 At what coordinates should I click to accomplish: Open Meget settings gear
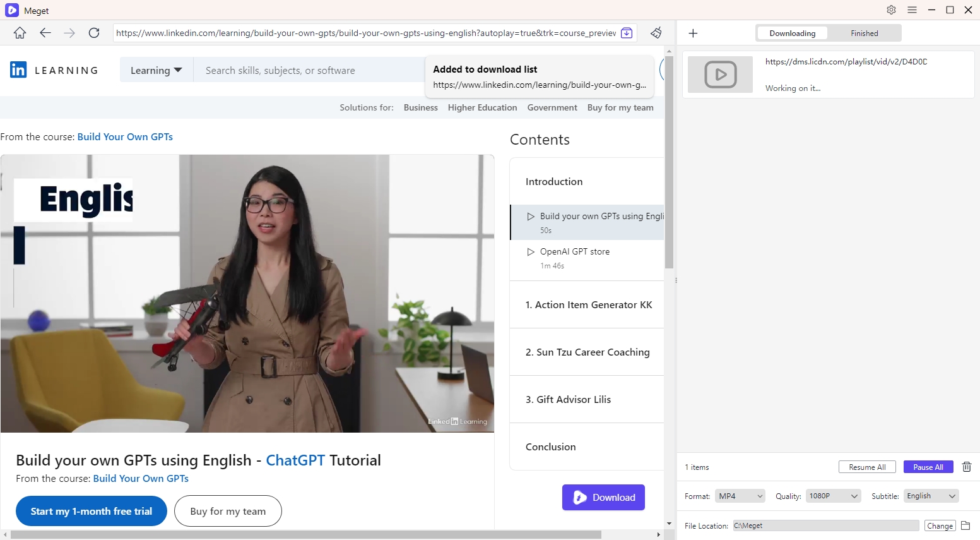tap(891, 10)
